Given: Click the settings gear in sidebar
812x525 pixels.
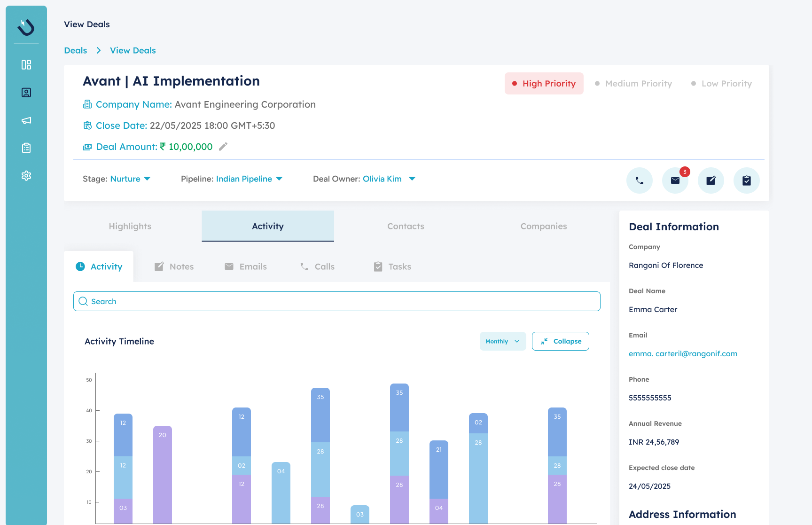Looking at the screenshot, I should (x=26, y=176).
